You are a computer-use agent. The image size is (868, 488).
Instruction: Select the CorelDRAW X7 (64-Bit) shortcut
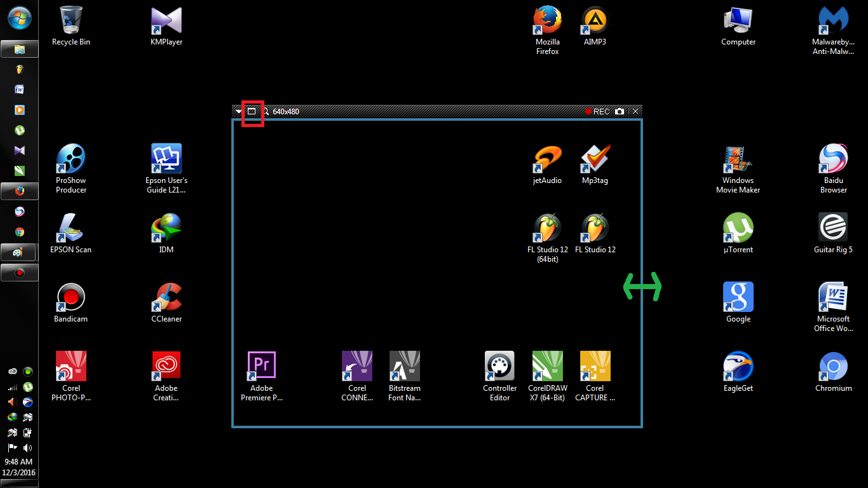[x=548, y=377]
